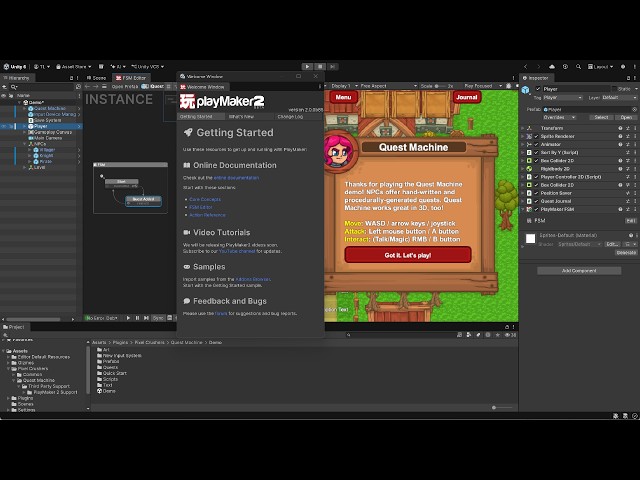Switch to the Scene tab
The image size is (640, 480).
pos(96,78)
